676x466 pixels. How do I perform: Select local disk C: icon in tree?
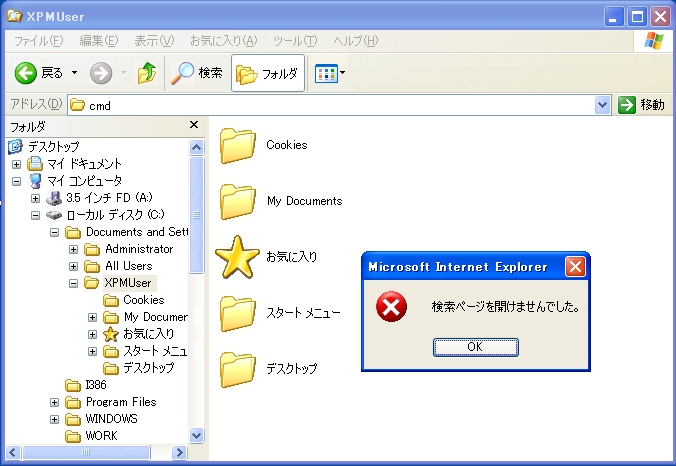pos(54,215)
